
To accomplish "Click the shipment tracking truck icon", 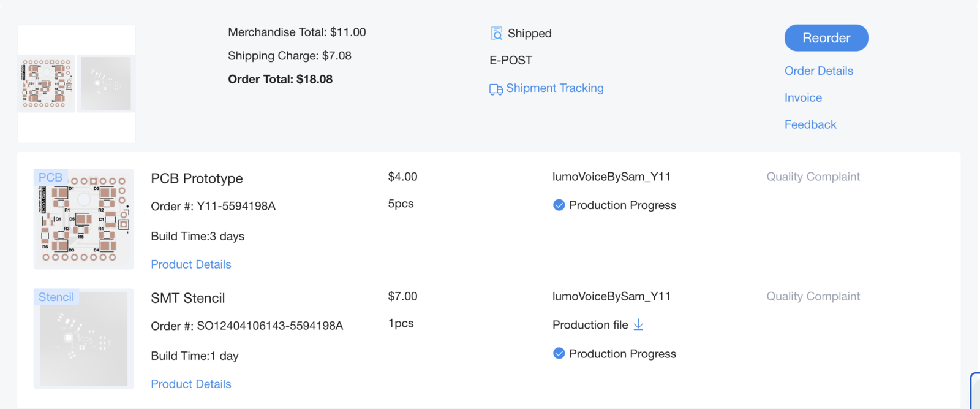I will coord(496,90).
